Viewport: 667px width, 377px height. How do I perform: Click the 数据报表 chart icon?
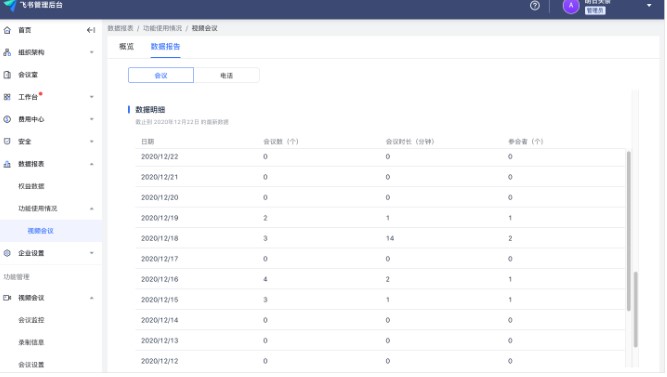pyautogui.click(x=7, y=164)
